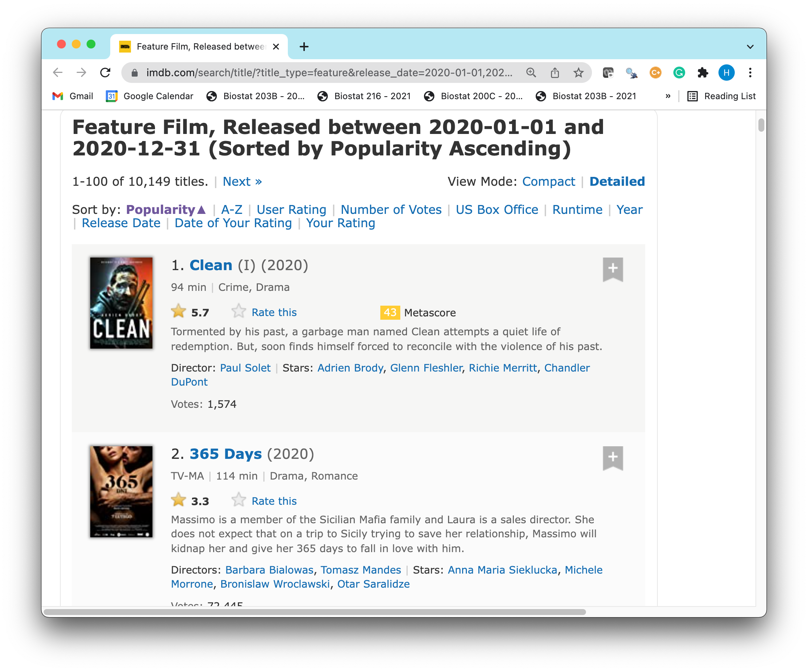Click the zoom magnifier icon in address bar
This screenshot has width=808, height=672.
click(x=531, y=73)
